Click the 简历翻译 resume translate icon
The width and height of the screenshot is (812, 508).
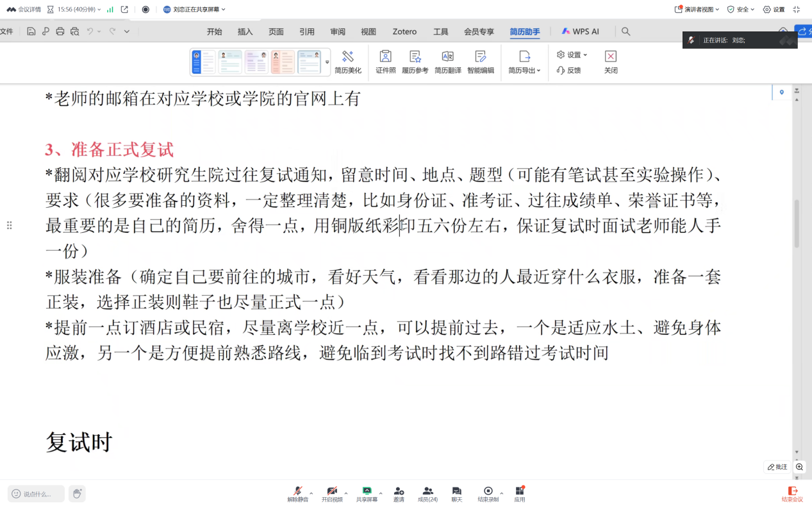[447, 62]
